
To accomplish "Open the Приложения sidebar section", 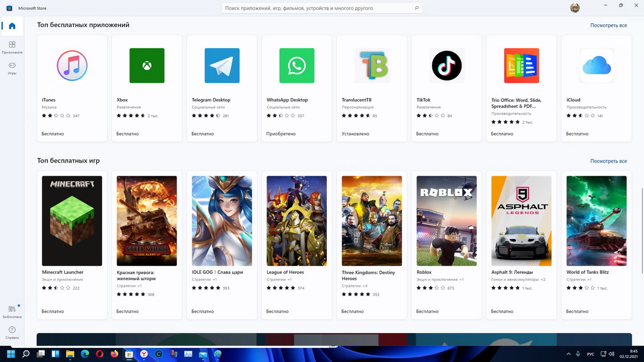I will (x=12, y=47).
